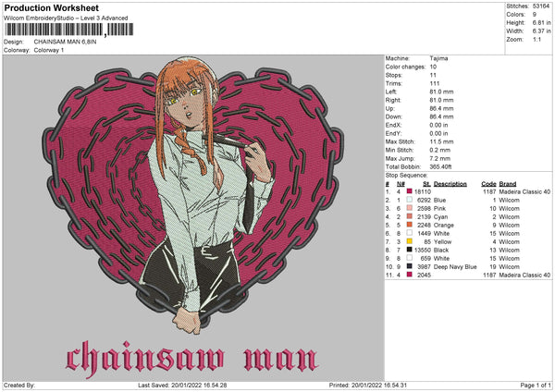Click the Zoom value "1:1"

536,40
